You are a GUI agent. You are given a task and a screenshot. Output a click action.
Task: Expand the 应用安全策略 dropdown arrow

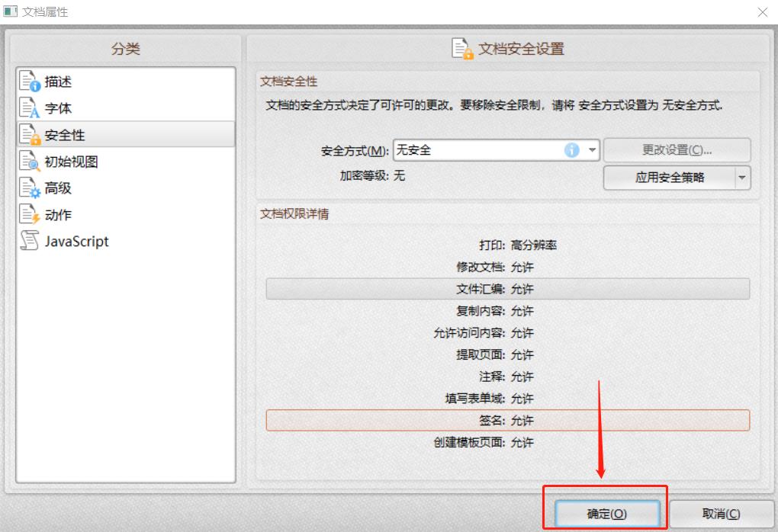pos(742,178)
